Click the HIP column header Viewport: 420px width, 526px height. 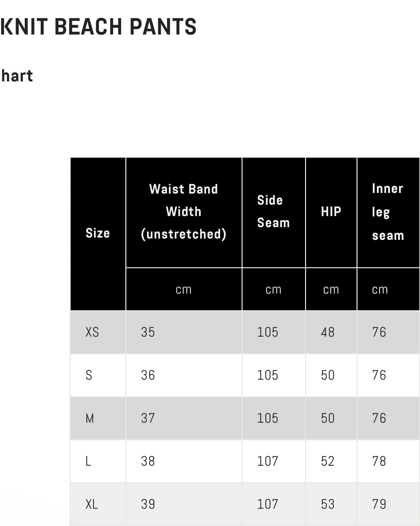(331, 212)
